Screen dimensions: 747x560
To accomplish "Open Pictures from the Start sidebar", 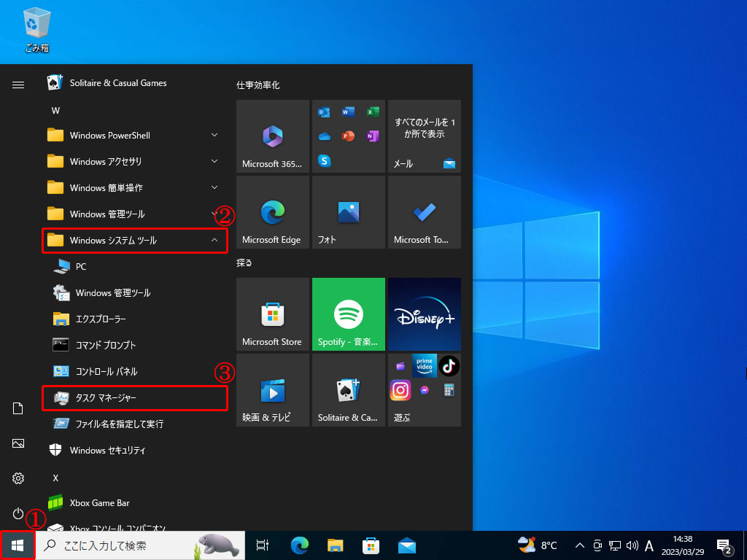I will (18, 443).
